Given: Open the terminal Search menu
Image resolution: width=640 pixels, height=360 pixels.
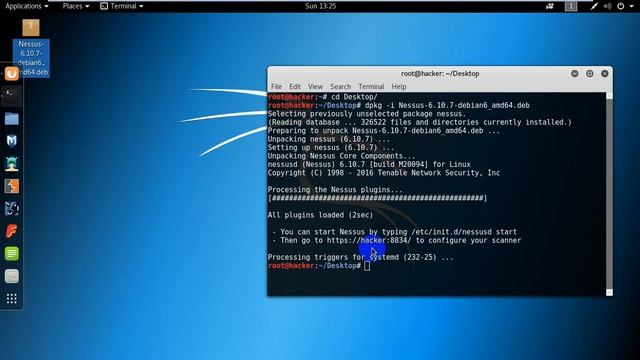Looking at the screenshot, I should pos(340,87).
